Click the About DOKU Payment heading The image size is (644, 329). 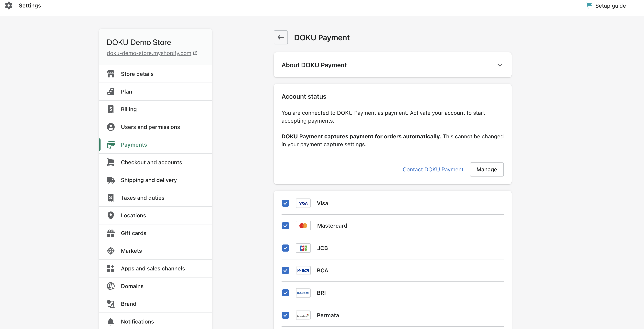pyautogui.click(x=314, y=65)
